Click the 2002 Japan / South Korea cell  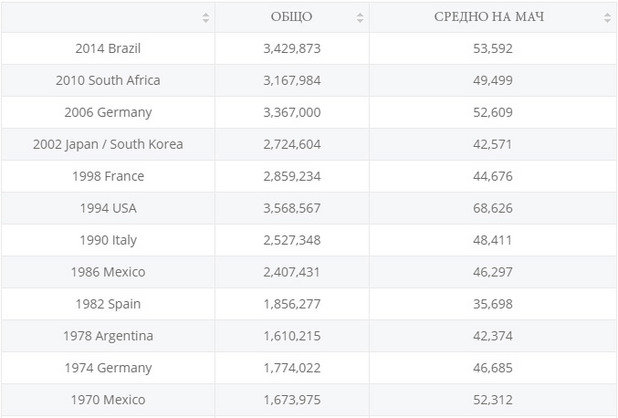[x=108, y=144]
